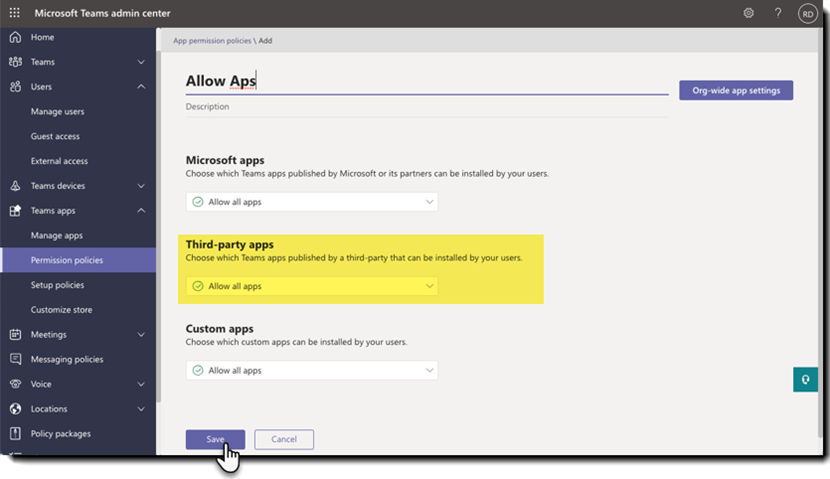The image size is (830, 479).
Task: Open Messaging policies page
Action: click(x=67, y=359)
